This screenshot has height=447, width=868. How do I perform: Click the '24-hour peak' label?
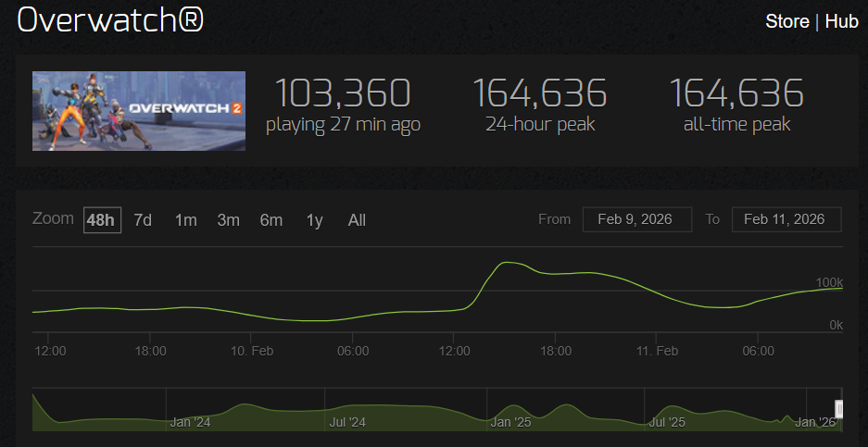coord(540,124)
